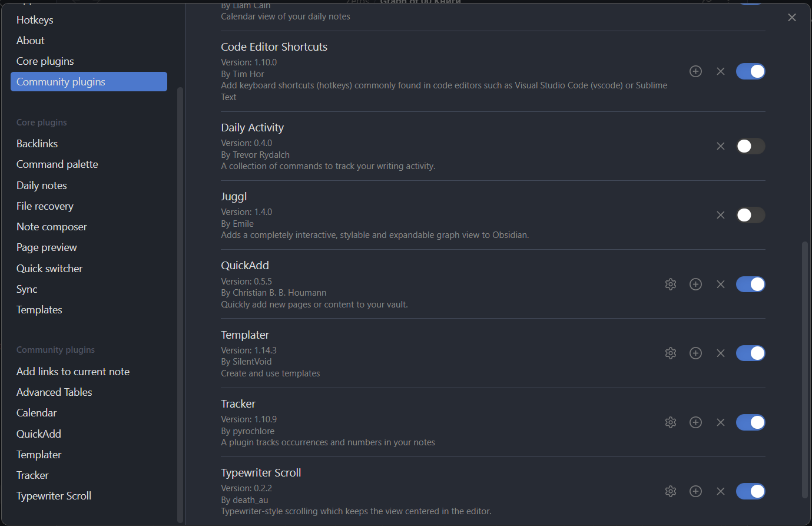Uninstall the Juggl plugin
Image resolution: width=812 pixels, height=526 pixels.
[721, 215]
